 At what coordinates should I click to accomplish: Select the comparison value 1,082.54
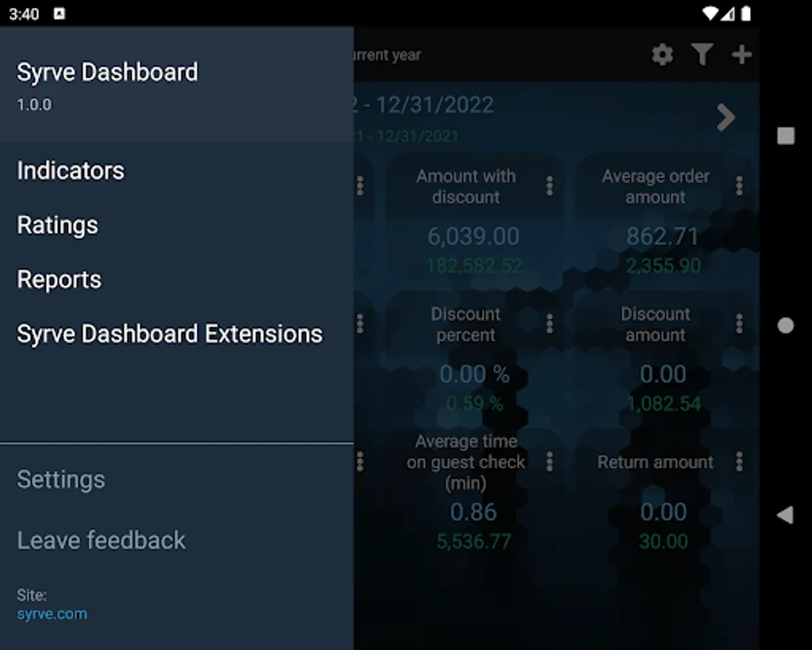[x=663, y=404]
